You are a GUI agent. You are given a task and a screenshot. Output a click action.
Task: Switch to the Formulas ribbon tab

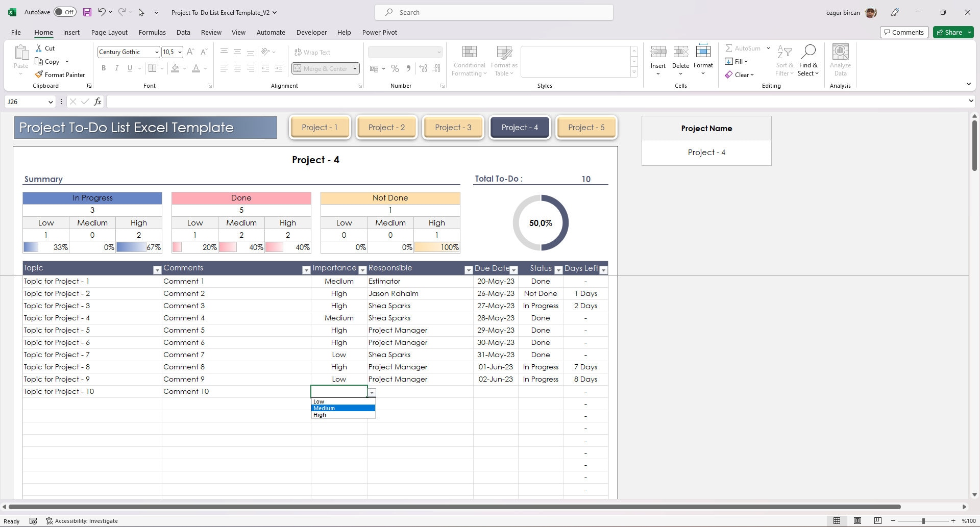click(x=152, y=32)
